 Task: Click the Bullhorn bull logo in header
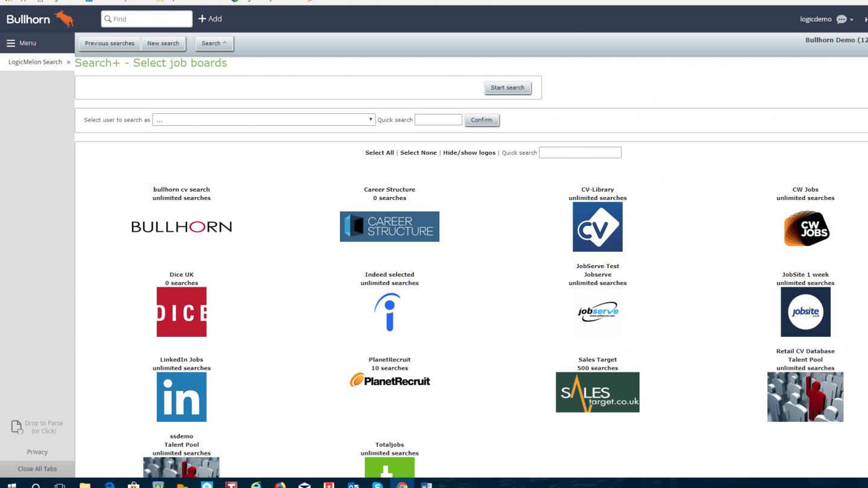(64, 19)
